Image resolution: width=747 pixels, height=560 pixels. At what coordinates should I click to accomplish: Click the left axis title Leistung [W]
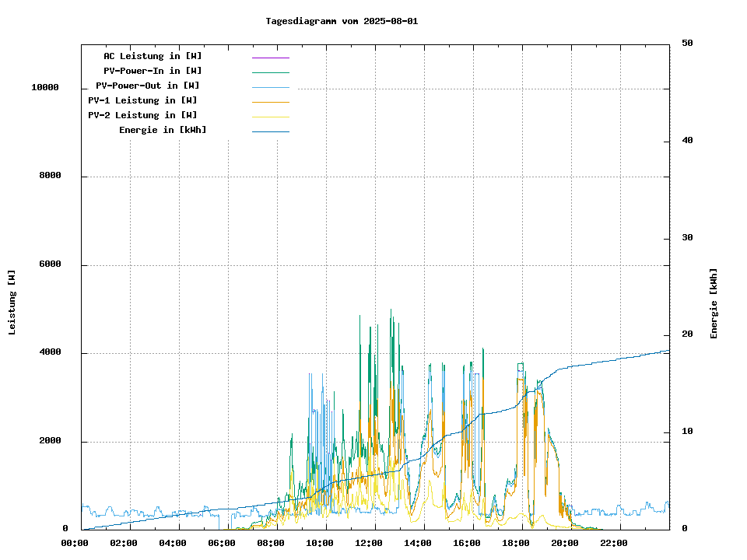(12, 303)
